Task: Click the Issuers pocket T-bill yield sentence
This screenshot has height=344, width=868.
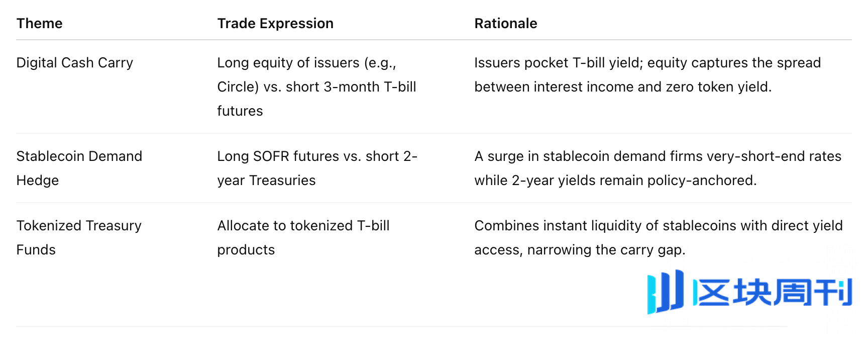Action: pyautogui.click(x=647, y=63)
